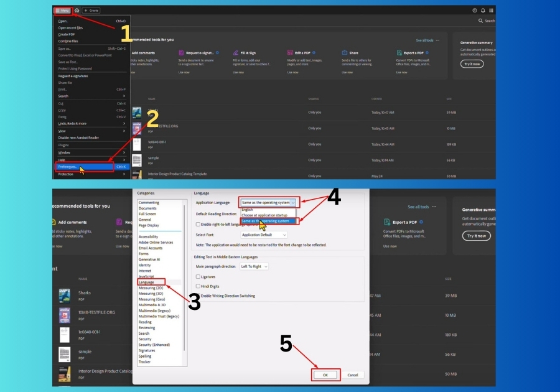Open the Interior Design Product Catalog thumbnail, lower screenshot
This screenshot has height=392, width=560.
click(x=64, y=374)
